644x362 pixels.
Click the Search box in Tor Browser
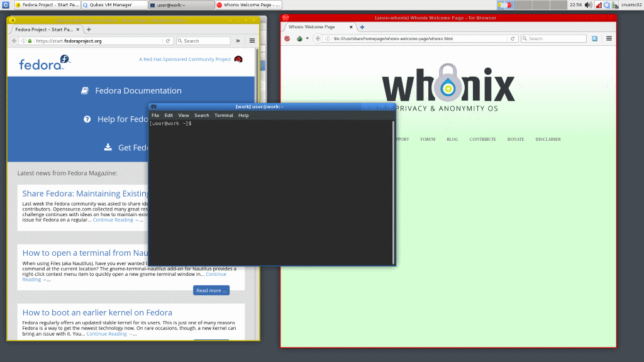(553, 38)
